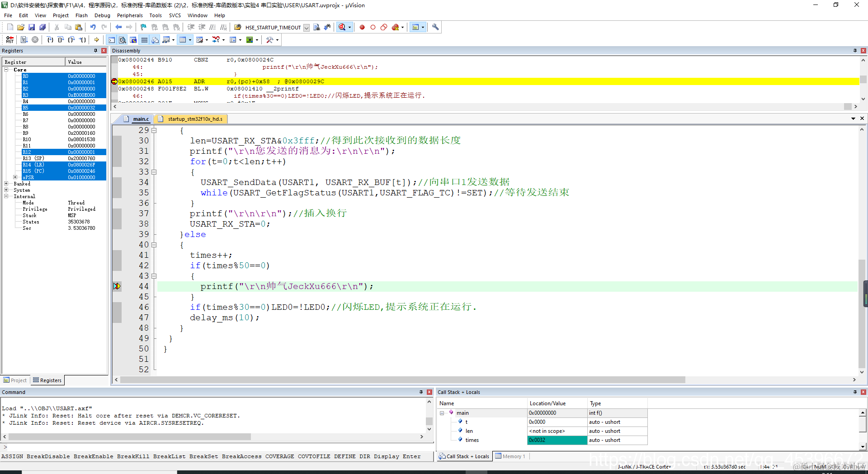868x474 pixels.
Task: Open the Peripherals menu
Action: click(130, 15)
